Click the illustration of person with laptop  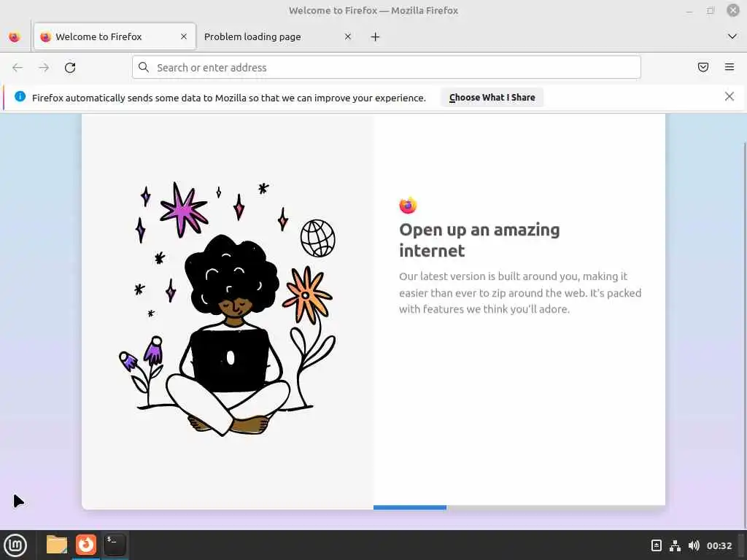coord(228,308)
